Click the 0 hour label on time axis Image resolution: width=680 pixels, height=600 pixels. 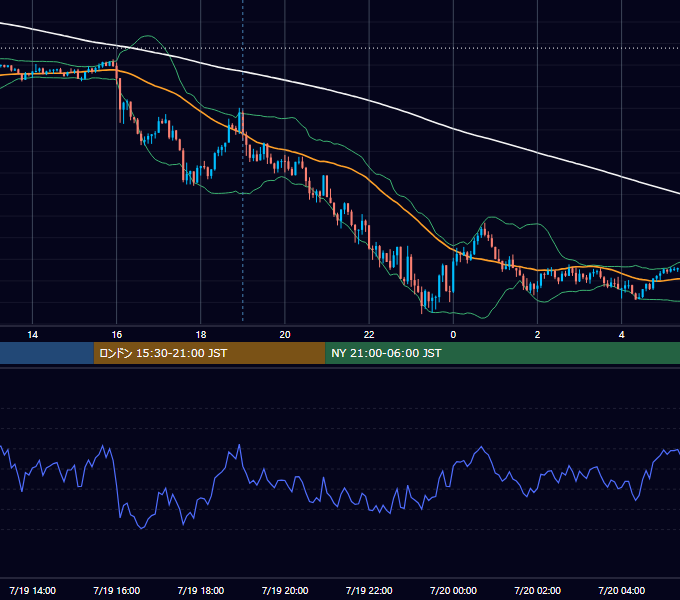point(453,335)
